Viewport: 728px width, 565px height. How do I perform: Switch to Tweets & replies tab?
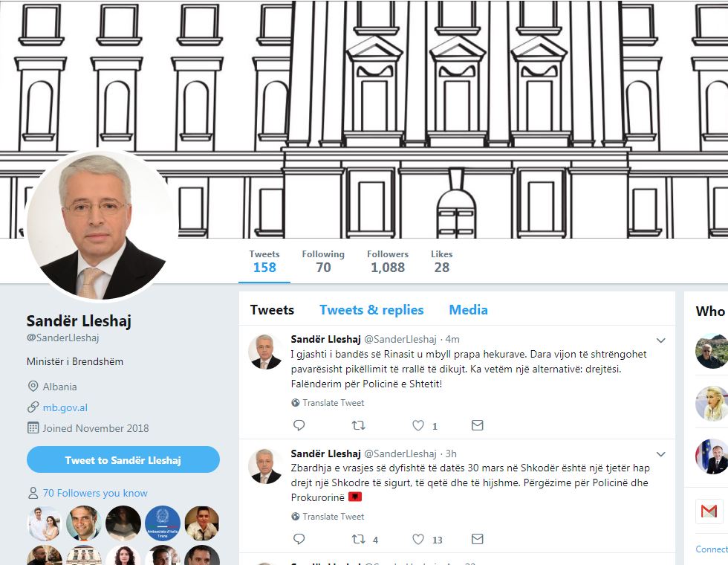(371, 310)
